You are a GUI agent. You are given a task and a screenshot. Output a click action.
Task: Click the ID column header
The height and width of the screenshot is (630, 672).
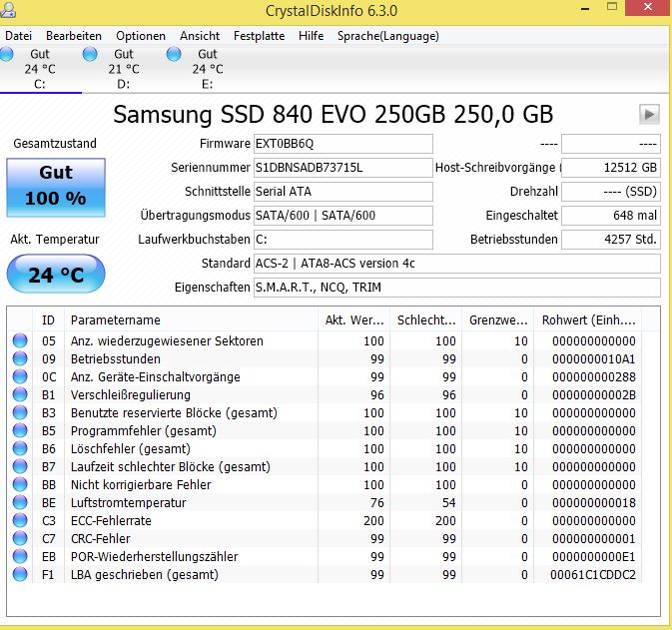point(49,320)
